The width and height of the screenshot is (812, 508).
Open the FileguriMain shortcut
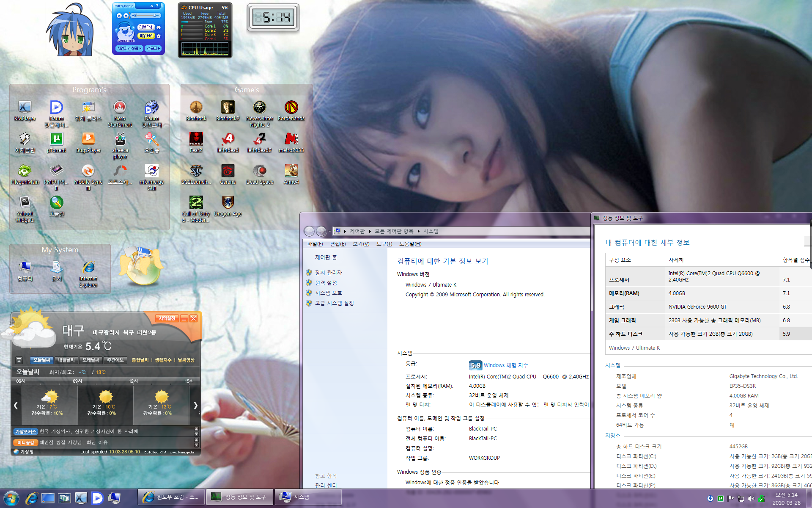(x=25, y=174)
